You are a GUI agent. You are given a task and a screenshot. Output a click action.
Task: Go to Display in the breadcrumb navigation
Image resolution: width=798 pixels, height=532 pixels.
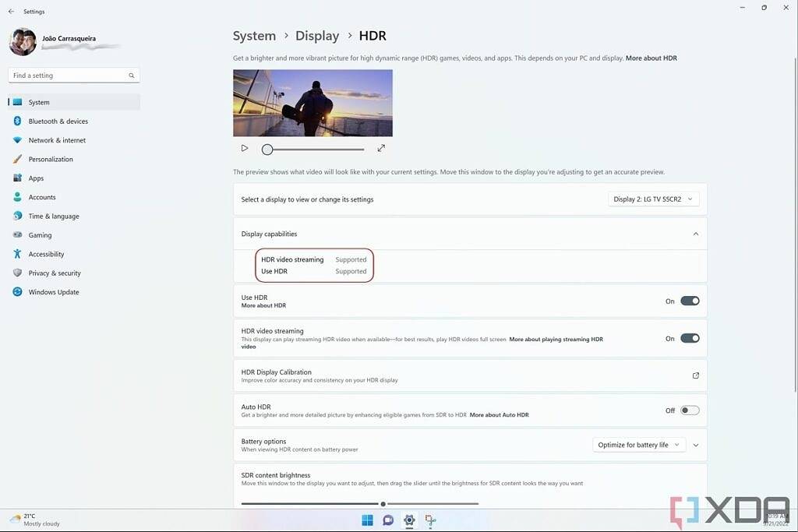(317, 35)
